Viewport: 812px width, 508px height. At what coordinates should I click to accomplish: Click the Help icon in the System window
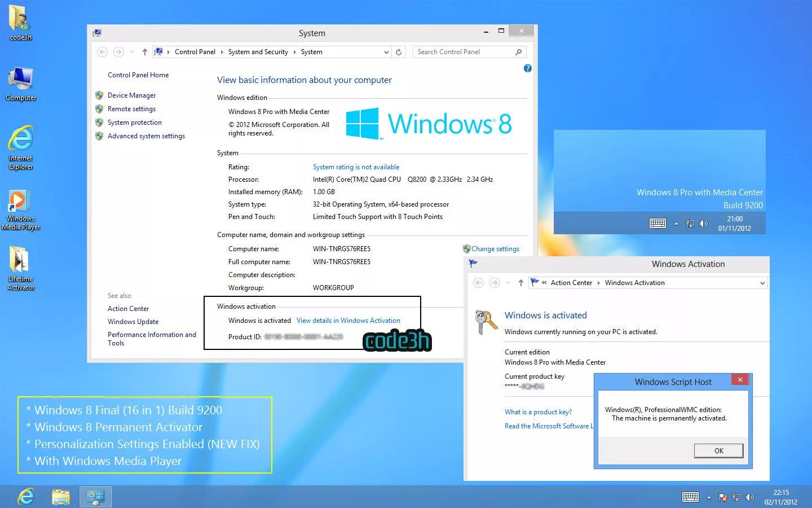[527, 68]
